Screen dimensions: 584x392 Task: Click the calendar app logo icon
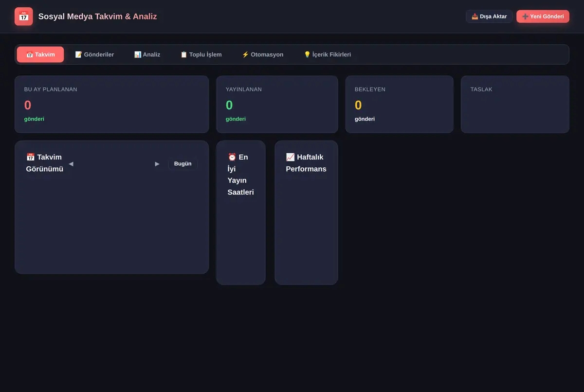(x=24, y=17)
